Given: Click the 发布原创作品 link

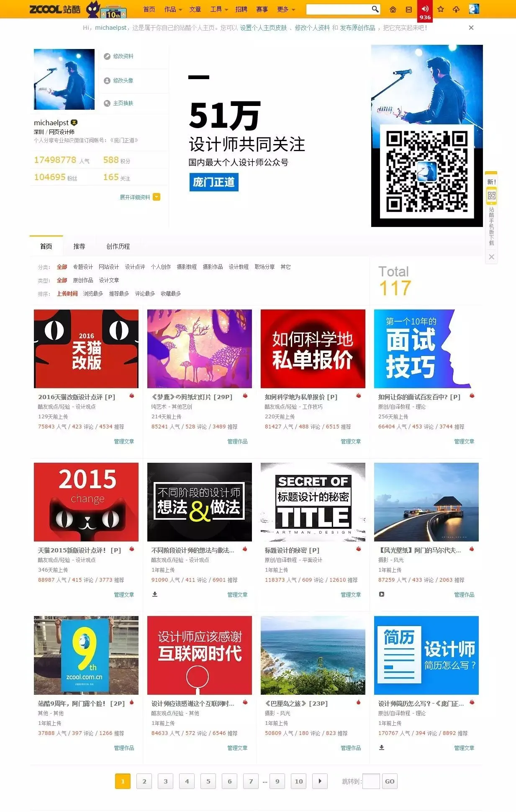Looking at the screenshot, I should pos(357,28).
